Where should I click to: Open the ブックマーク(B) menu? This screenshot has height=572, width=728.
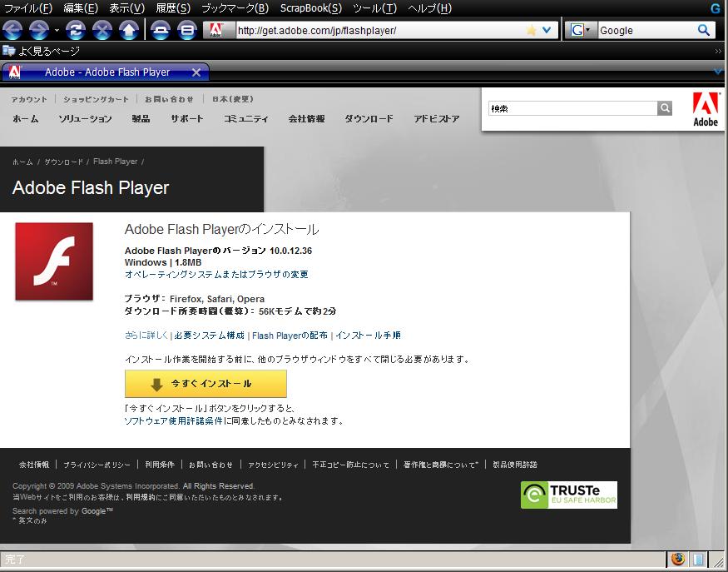[235, 8]
